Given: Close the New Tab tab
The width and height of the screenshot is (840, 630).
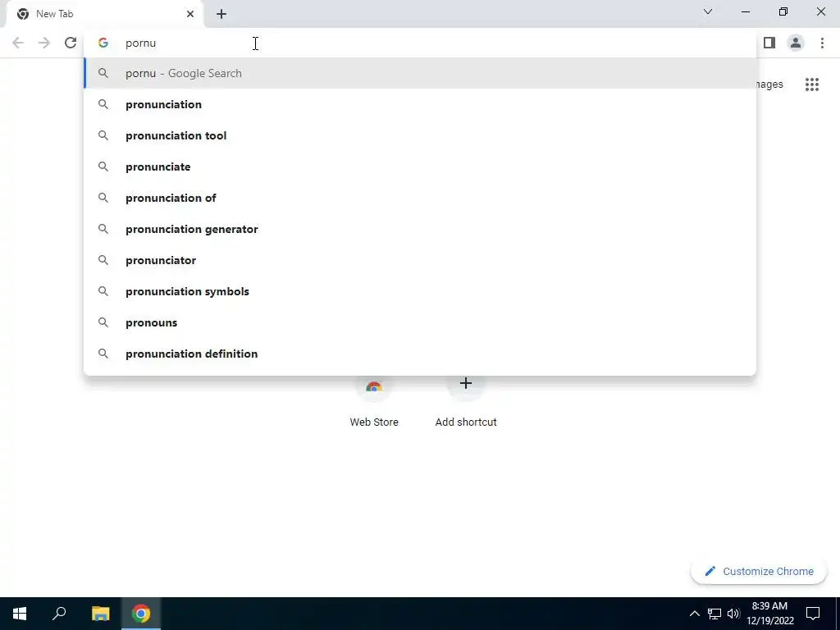Looking at the screenshot, I should point(190,14).
